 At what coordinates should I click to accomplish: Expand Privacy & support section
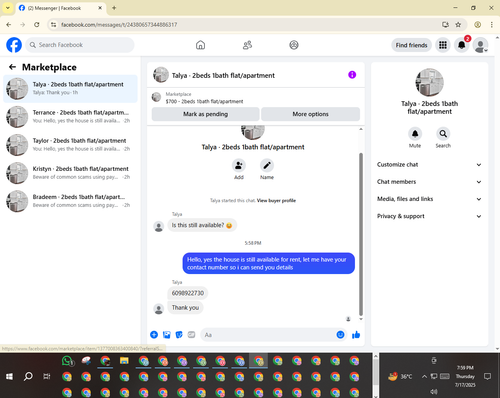click(x=429, y=216)
